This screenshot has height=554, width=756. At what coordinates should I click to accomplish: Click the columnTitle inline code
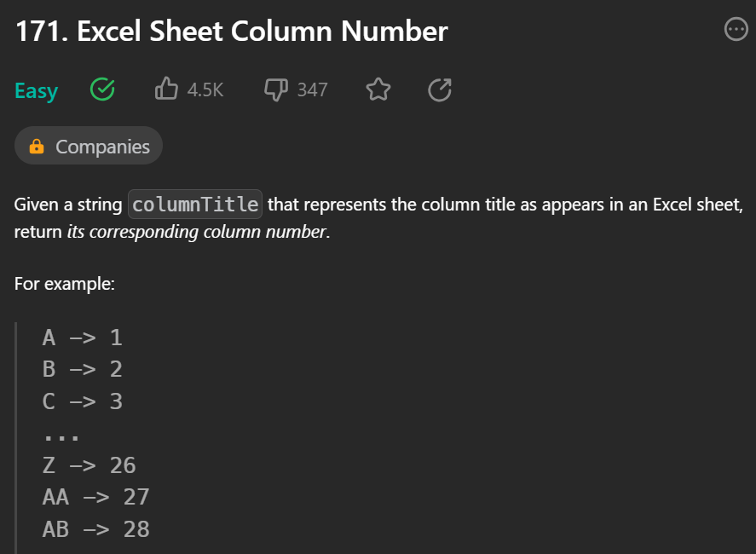(194, 205)
